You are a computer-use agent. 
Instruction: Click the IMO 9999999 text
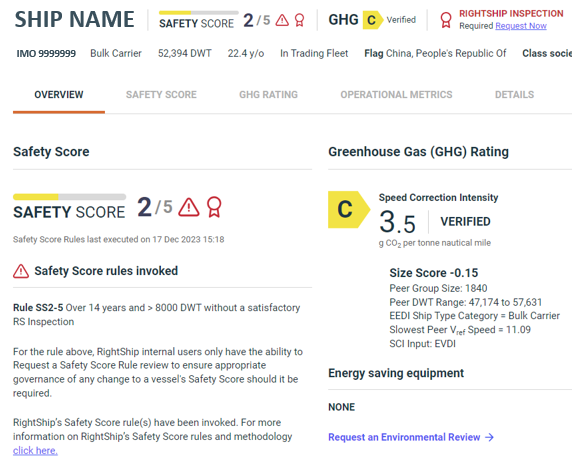[46, 53]
